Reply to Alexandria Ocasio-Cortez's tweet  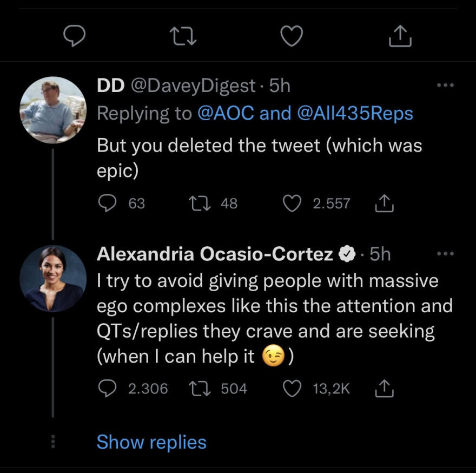click(x=108, y=389)
